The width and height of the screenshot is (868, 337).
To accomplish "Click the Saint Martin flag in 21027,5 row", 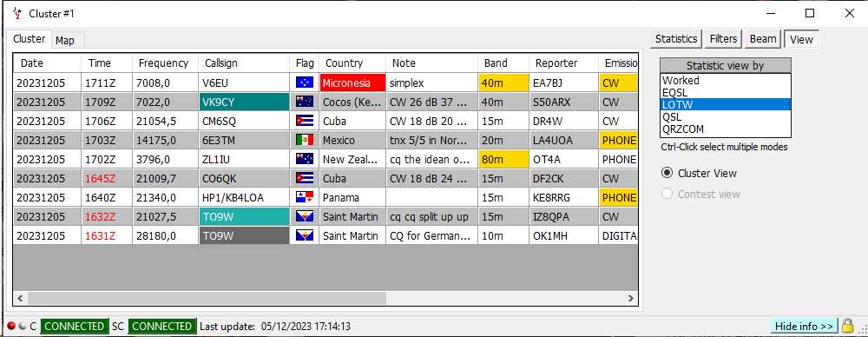I will point(305,217).
